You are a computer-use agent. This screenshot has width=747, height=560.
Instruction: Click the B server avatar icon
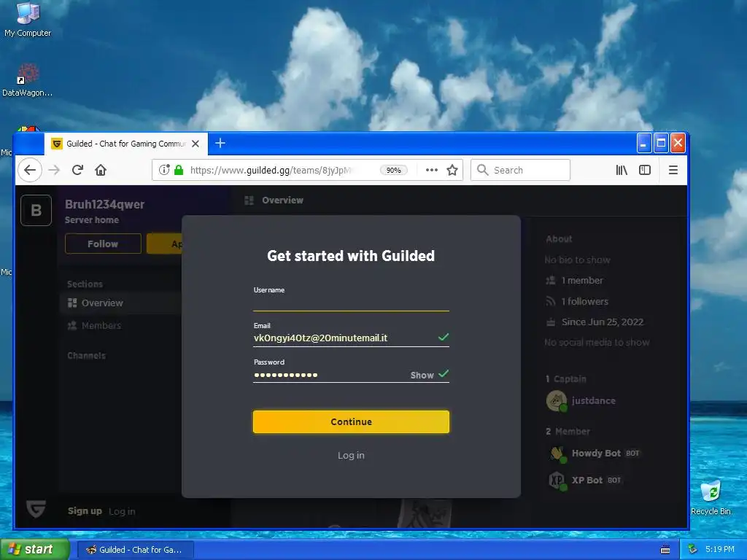click(36, 210)
